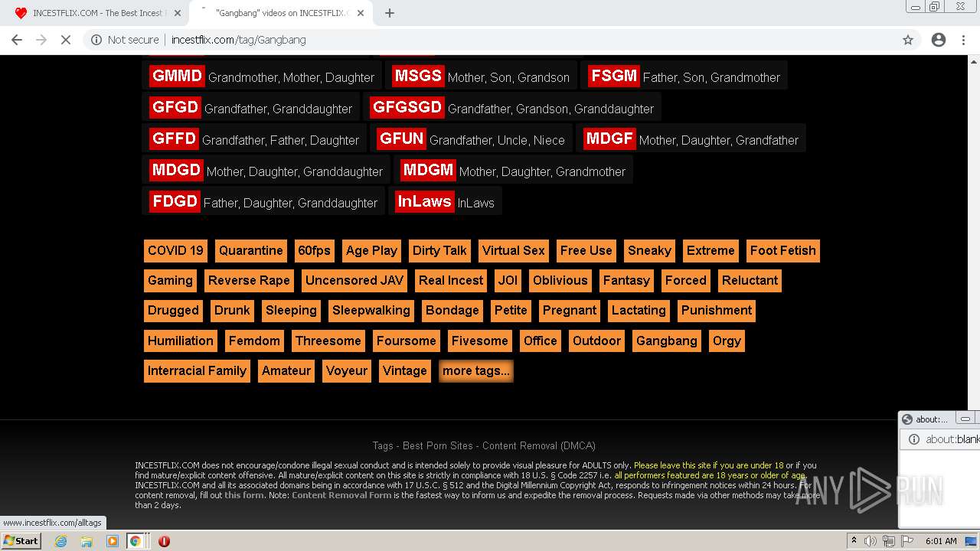The image size is (980, 551).
Task: Pick the Amateur tag
Action: tap(286, 370)
